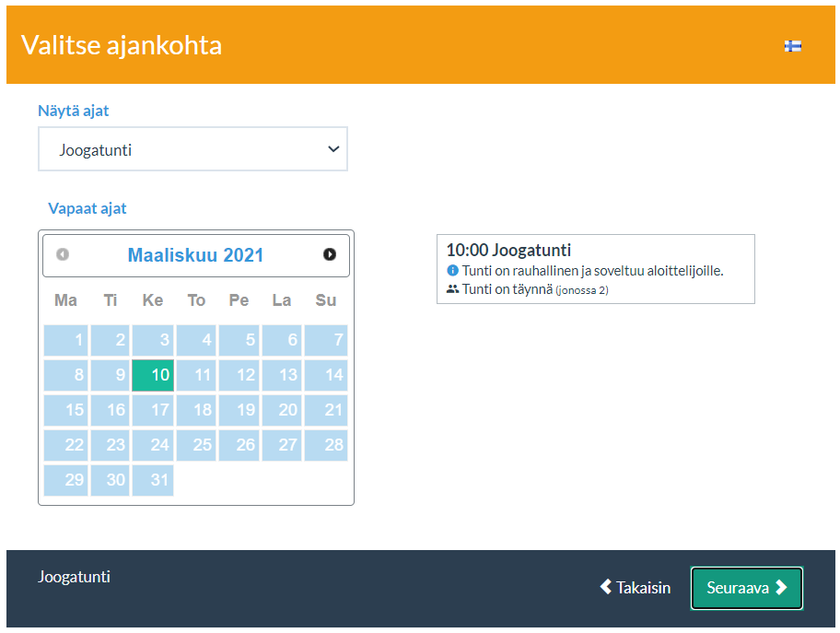
Task: Choose day 30 in calendar
Action: coord(111,480)
